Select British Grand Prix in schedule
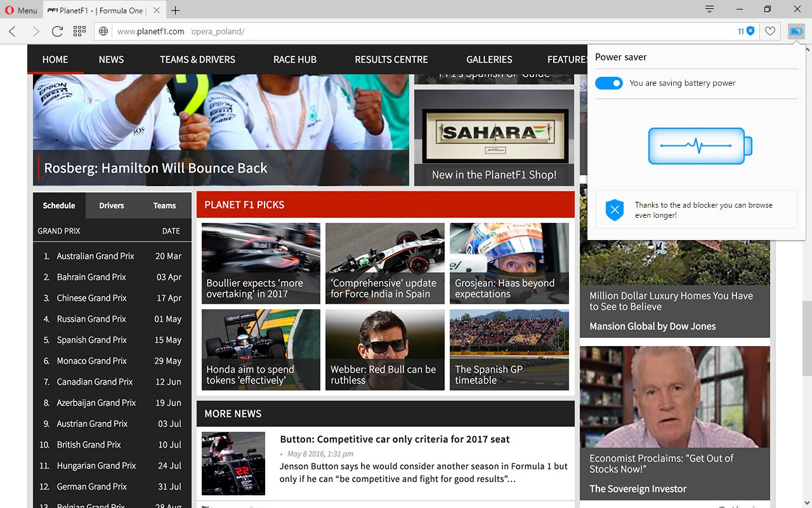 point(112,444)
